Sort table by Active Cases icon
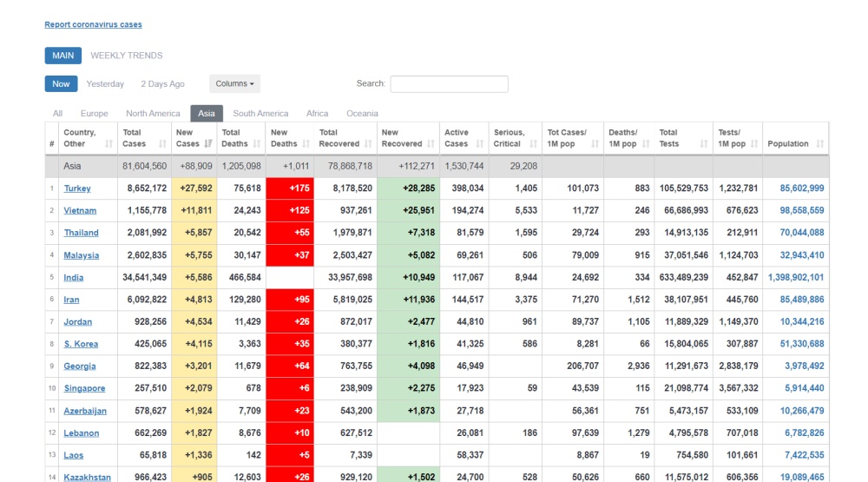This screenshot has width=868, height=482. coord(478,144)
